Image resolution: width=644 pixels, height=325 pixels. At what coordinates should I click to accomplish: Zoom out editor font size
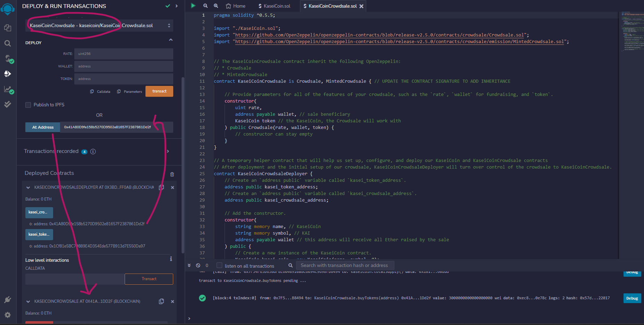pyautogui.click(x=206, y=6)
